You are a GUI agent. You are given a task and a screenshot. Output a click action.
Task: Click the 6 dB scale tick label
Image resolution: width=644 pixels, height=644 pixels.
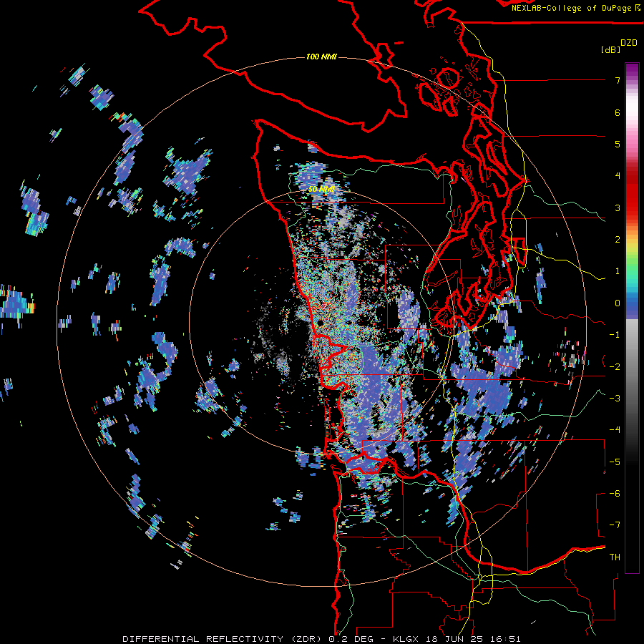pyautogui.click(x=618, y=112)
